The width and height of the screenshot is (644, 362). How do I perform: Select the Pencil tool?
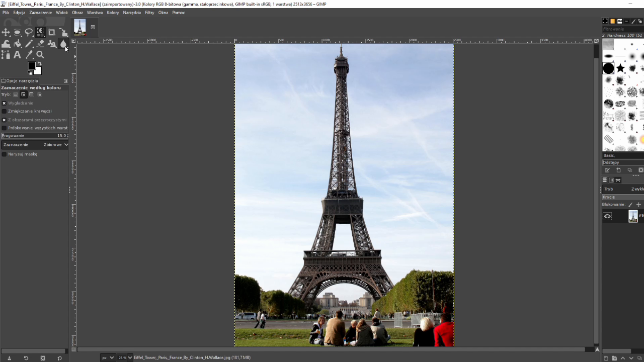click(x=29, y=44)
